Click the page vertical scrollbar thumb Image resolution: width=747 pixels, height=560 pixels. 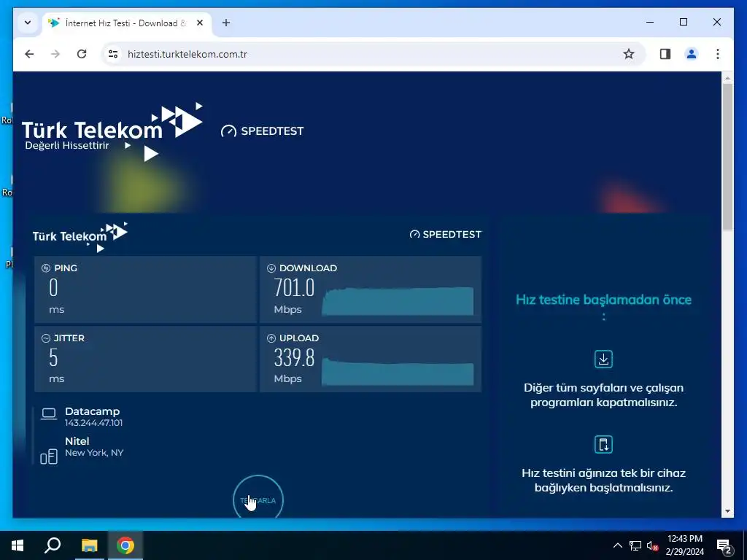coord(727,157)
